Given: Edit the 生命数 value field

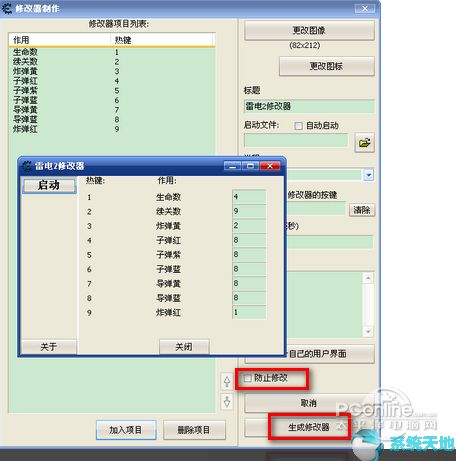Looking at the screenshot, I should pyautogui.click(x=249, y=197).
